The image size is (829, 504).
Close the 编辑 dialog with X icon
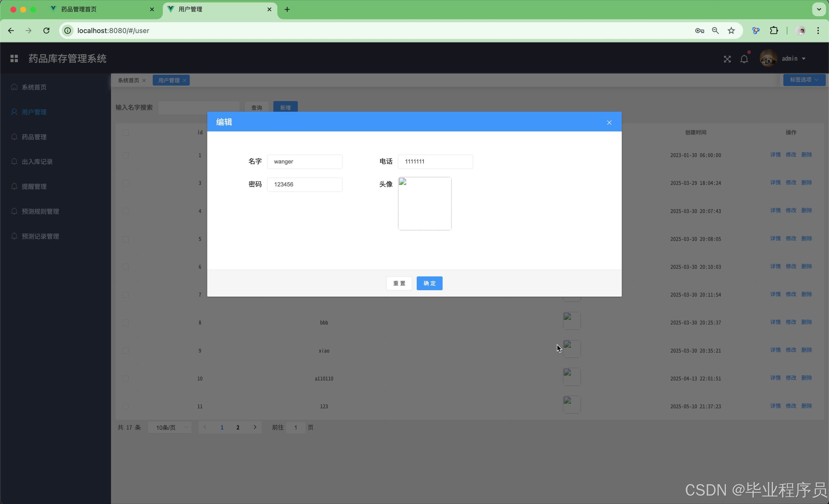click(x=609, y=122)
